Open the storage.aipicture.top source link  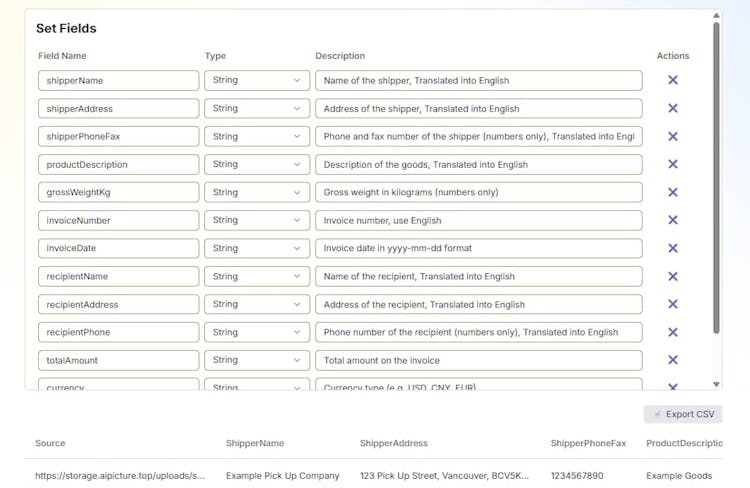click(120, 476)
